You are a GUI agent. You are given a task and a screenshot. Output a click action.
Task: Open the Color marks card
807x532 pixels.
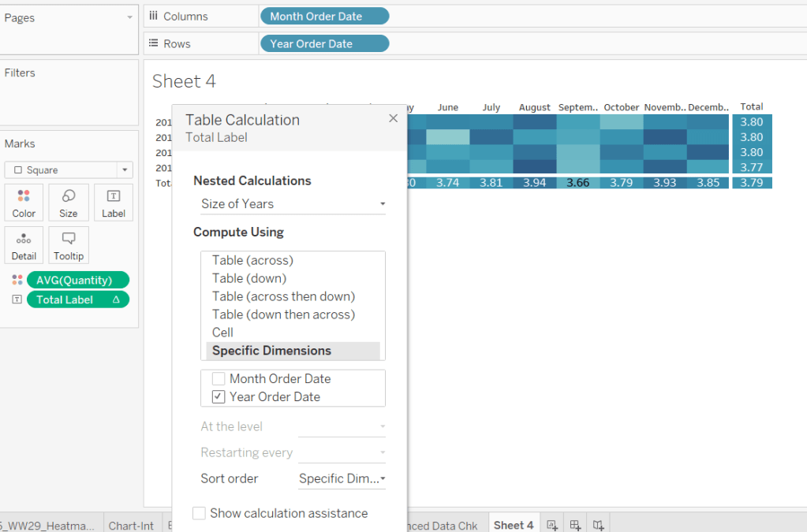pos(24,202)
